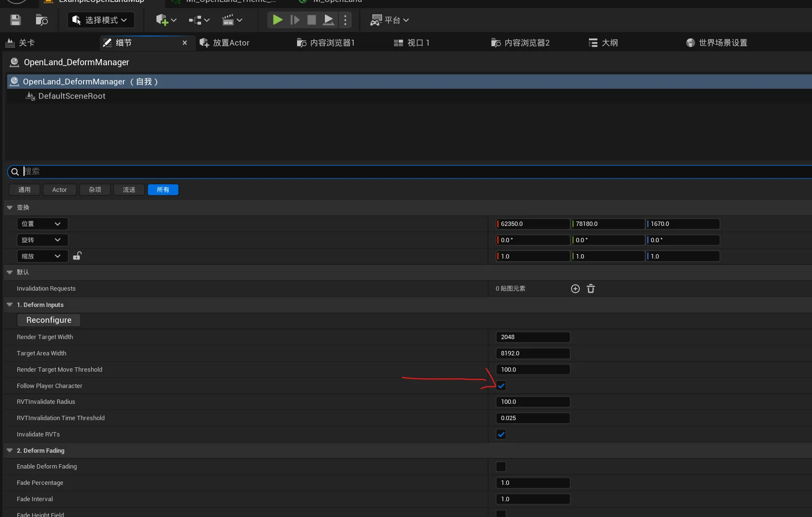Start play in editor
Screen dimensions: 812x517
277,20
